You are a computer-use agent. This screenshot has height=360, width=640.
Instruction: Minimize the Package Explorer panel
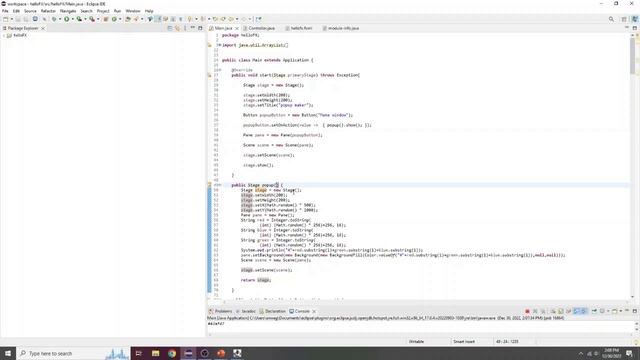click(193, 28)
